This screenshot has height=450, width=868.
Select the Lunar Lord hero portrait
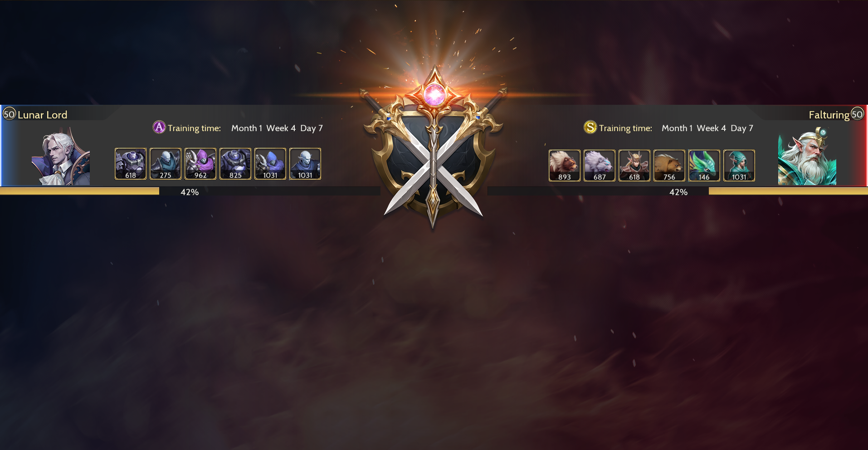[x=61, y=156]
